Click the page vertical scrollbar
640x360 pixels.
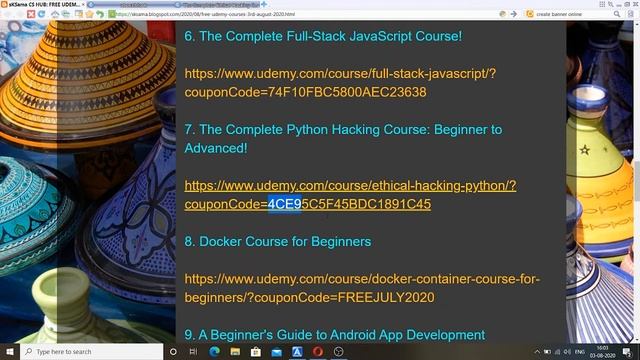click(x=637, y=182)
